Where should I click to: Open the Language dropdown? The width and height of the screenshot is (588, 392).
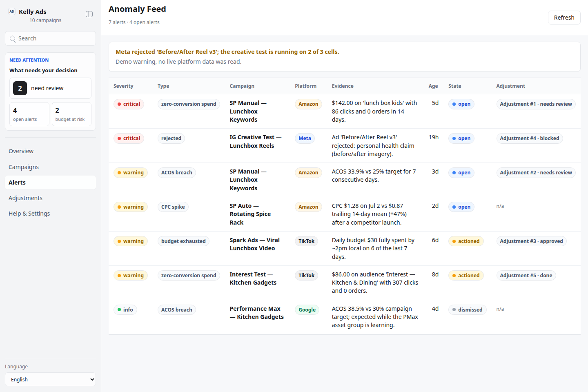(x=50, y=379)
